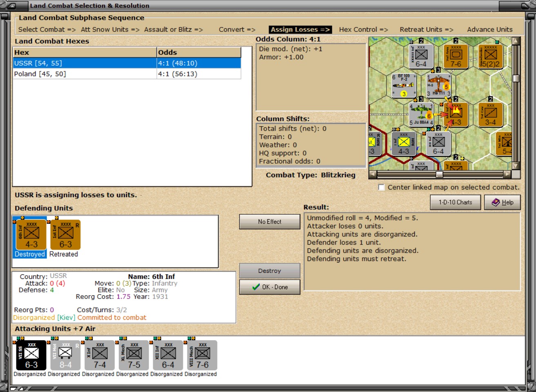
Task: Select the 1st Inf 6-3 defending unit
Action: (x=65, y=235)
